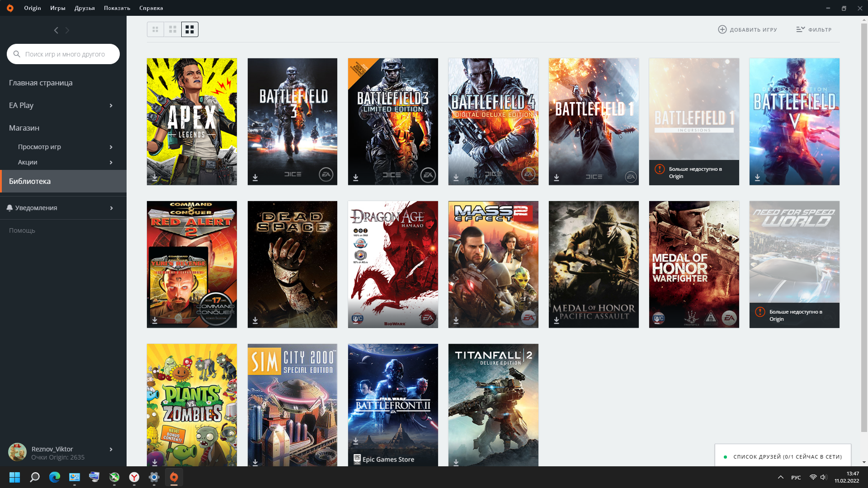Open the Справка menu
Image resolution: width=868 pixels, height=488 pixels.
pos(151,8)
